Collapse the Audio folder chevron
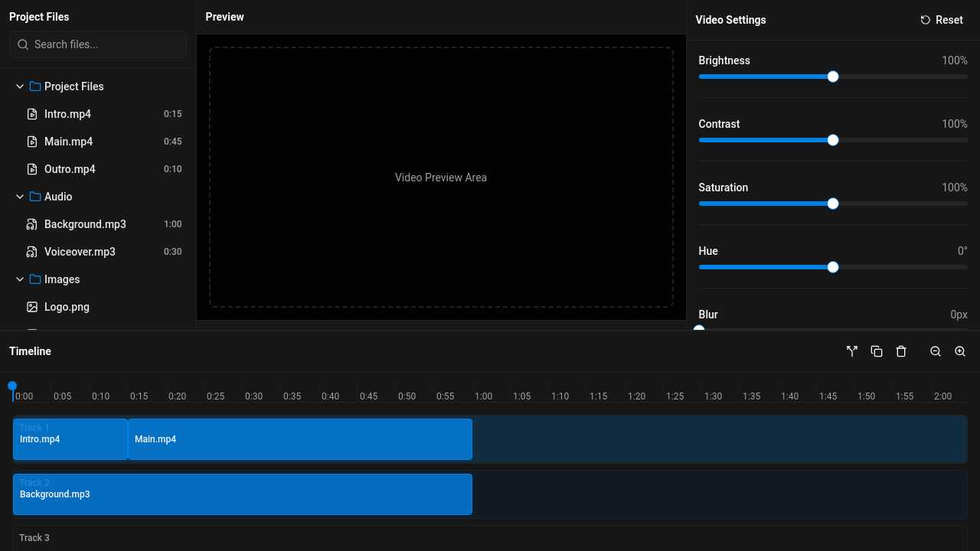This screenshot has height=551, width=980. click(20, 197)
